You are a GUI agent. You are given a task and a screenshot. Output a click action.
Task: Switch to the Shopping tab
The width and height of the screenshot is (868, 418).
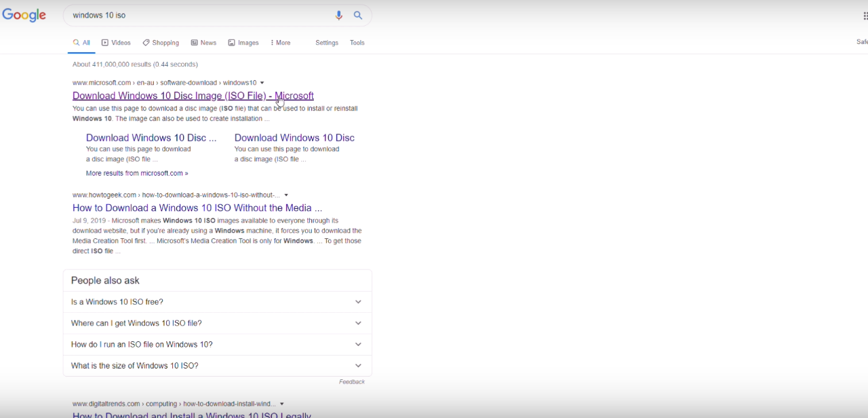(x=161, y=43)
